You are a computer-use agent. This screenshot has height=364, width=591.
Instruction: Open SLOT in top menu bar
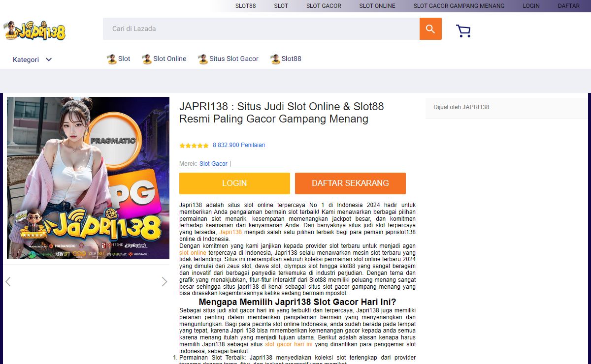(281, 6)
